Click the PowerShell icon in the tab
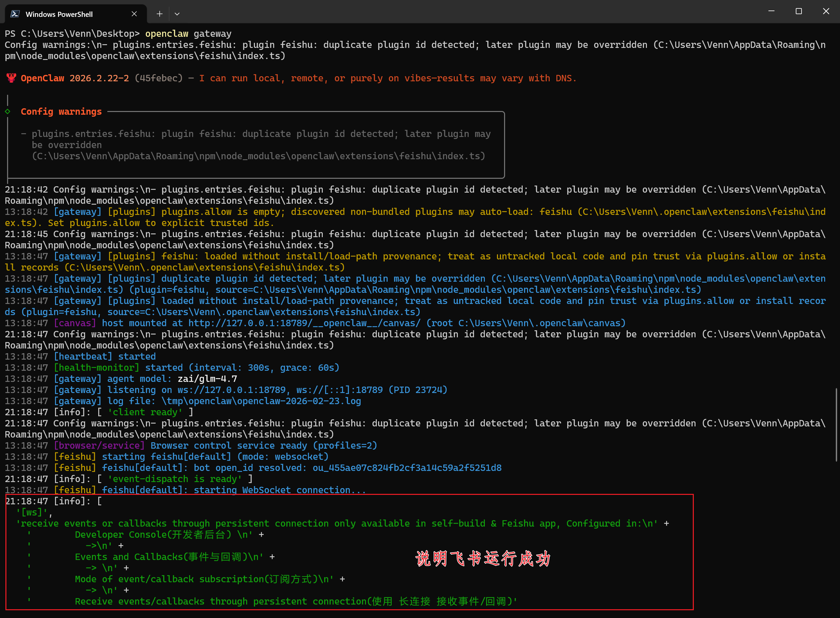 [x=15, y=14]
